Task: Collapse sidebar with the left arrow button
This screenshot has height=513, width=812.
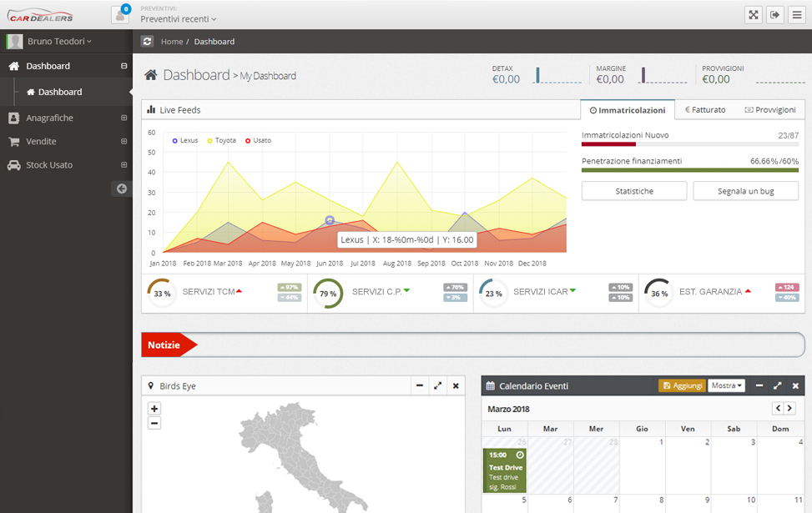Action: [122, 189]
